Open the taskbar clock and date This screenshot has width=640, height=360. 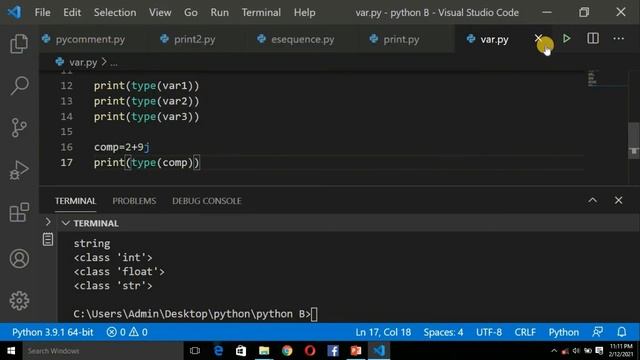click(x=621, y=351)
